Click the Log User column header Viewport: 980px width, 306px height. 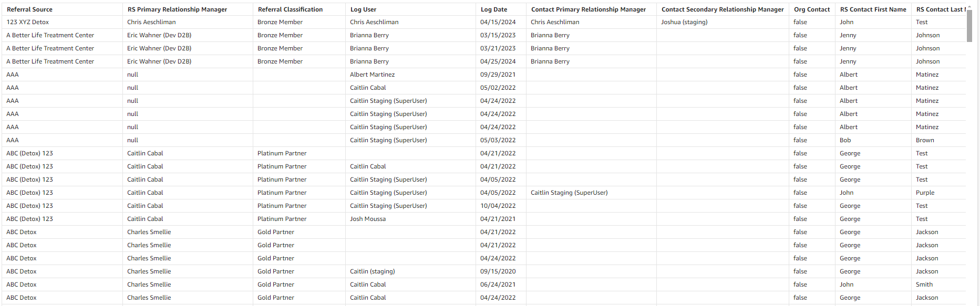coord(363,9)
